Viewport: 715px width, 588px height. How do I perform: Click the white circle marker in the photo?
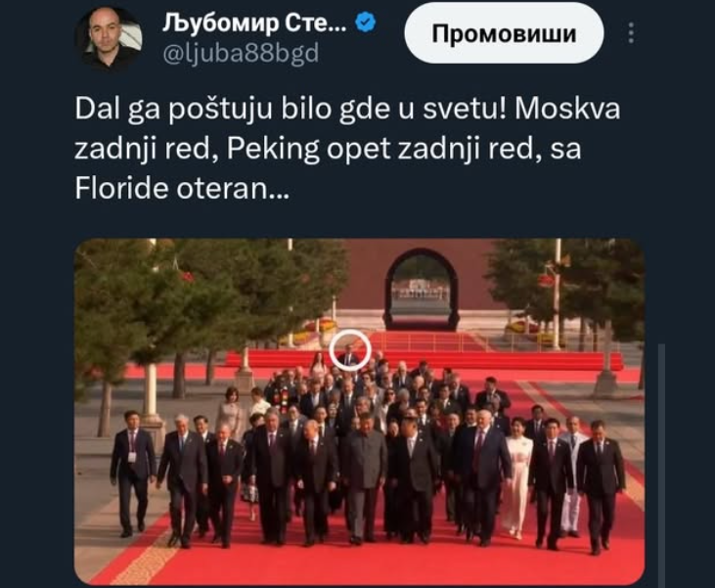click(x=350, y=350)
